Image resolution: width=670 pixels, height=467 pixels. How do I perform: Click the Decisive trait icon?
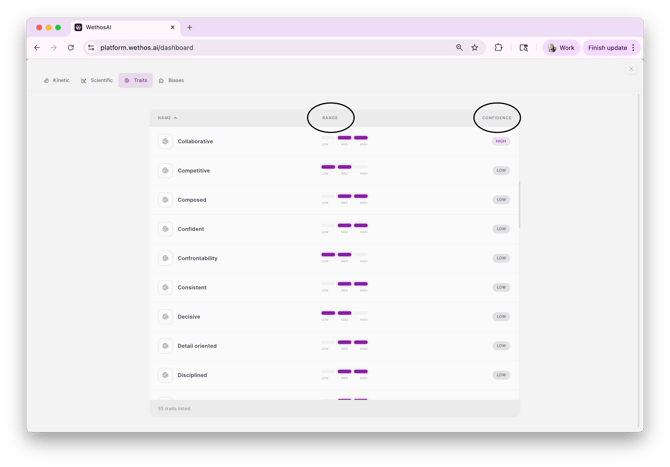click(165, 317)
